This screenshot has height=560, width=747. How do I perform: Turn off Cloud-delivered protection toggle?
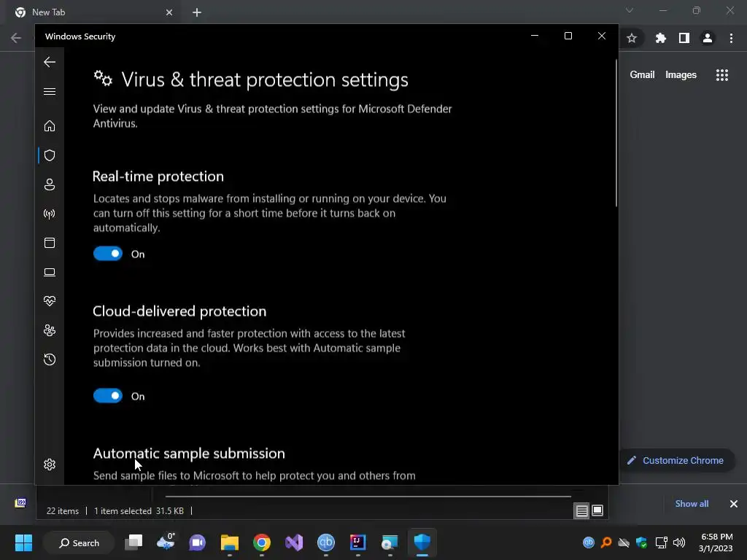(x=108, y=396)
